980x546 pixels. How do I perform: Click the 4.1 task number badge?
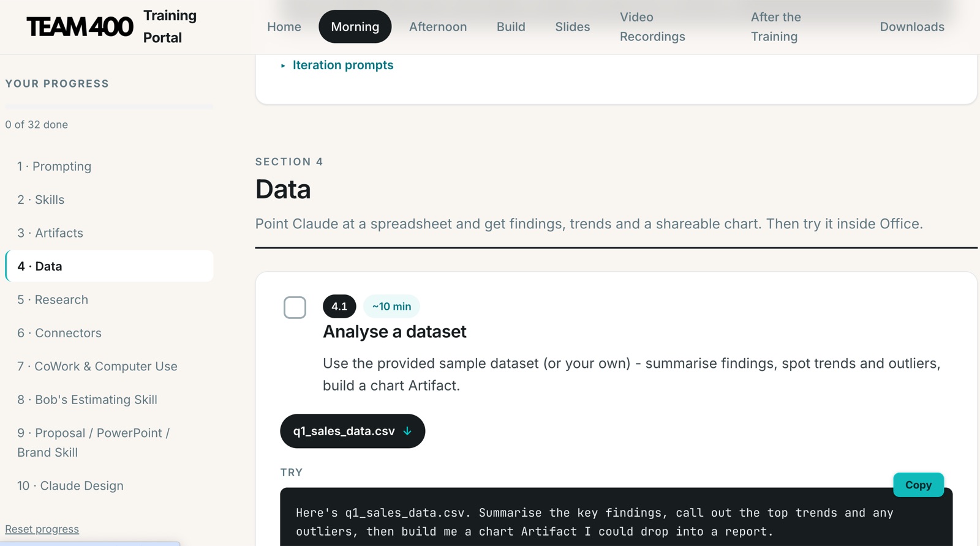click(x=339, y=307)
